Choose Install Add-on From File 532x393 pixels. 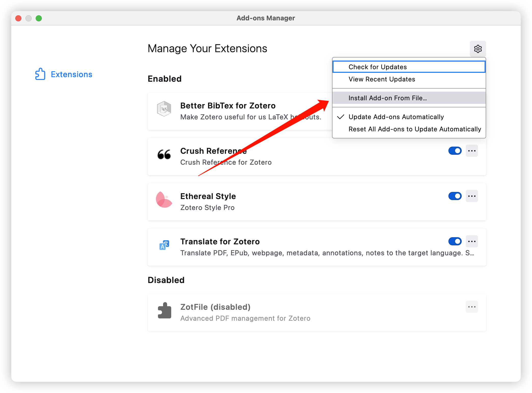coord(388,98)
